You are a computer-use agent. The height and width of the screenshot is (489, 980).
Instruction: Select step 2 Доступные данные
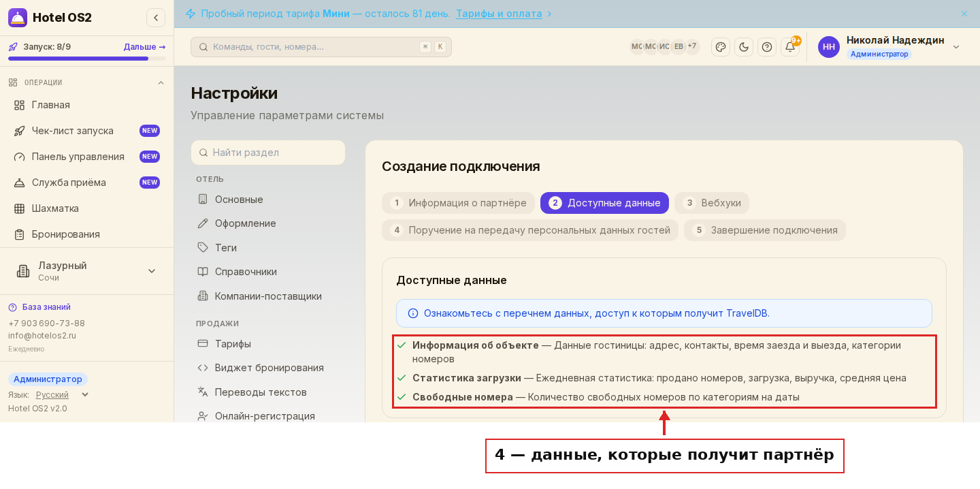coord(604,203)
